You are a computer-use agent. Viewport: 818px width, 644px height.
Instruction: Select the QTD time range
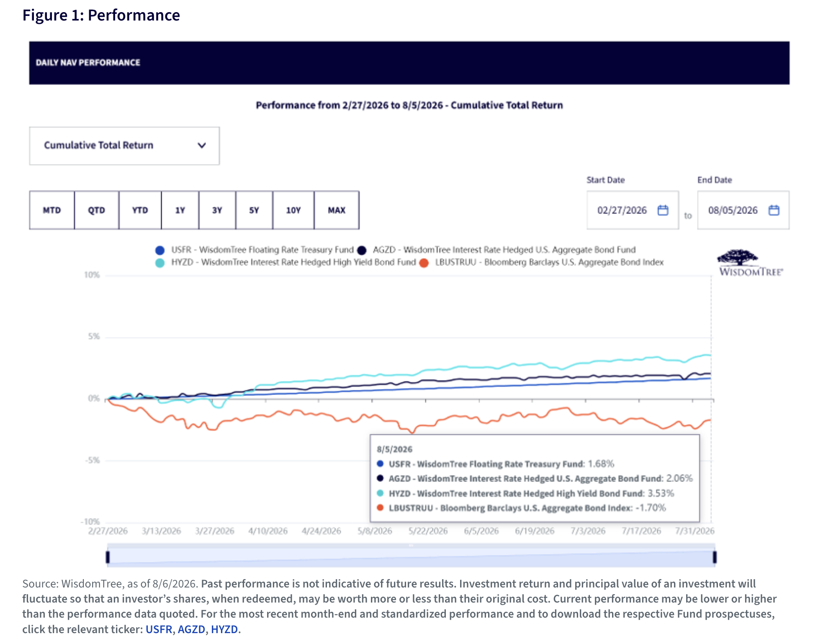pyautogui.click(x=97, y=210)
